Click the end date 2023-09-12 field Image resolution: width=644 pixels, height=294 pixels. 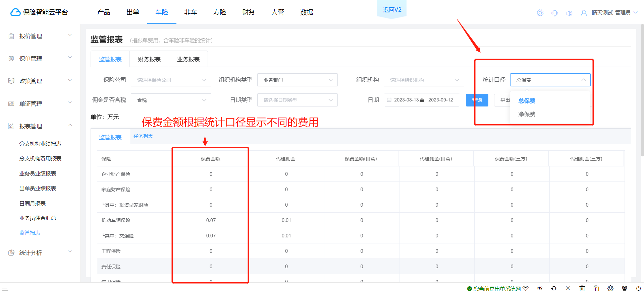coord(440,100)
